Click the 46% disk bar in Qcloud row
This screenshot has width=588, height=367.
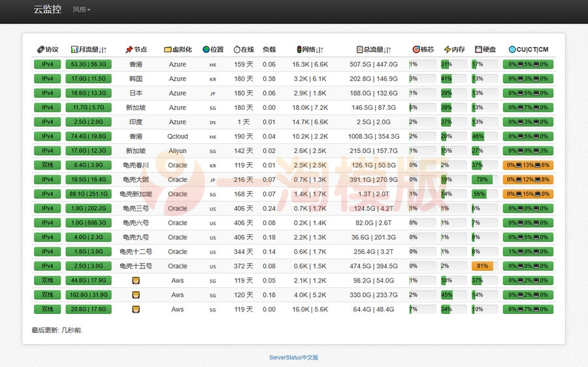[x=478, y=136]
